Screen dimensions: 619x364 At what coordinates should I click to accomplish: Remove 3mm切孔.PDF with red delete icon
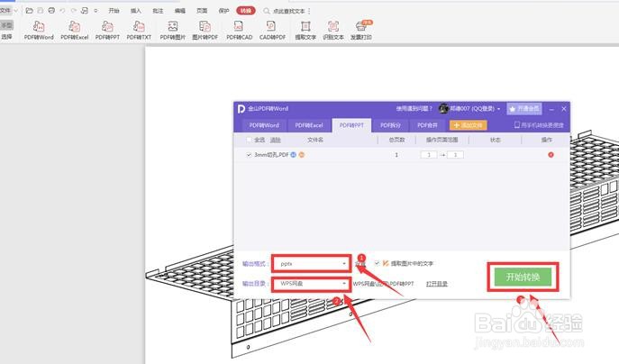tap(551, 155)
